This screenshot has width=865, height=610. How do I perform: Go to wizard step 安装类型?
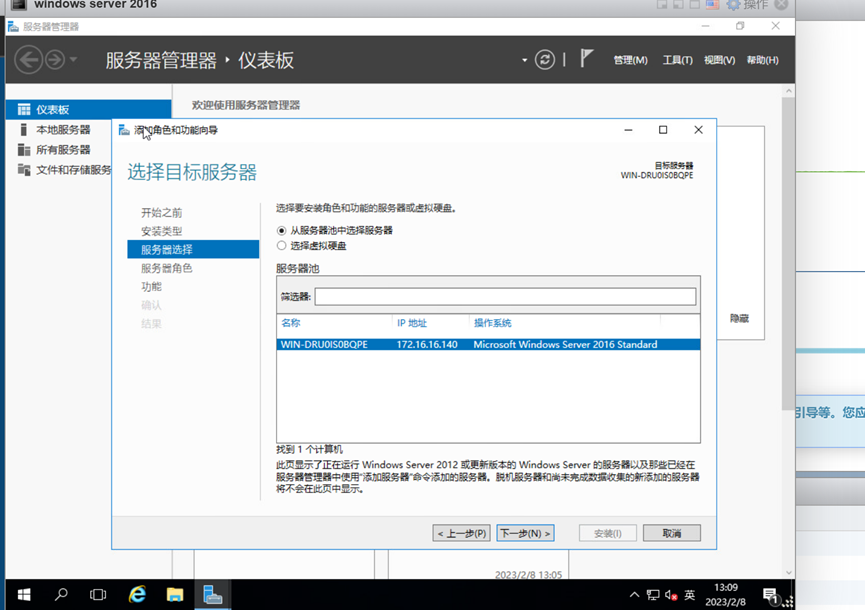pyautogui.click(x=162, y=231)
